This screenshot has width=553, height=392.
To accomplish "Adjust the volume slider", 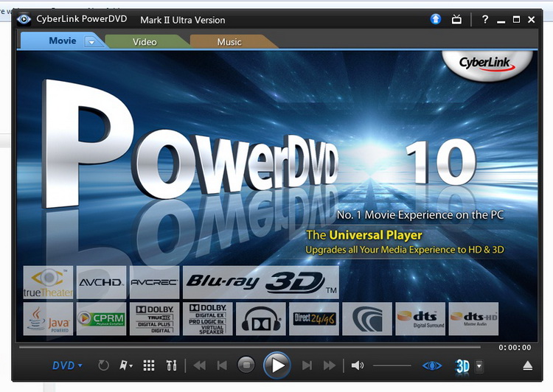I will point(392,365).
